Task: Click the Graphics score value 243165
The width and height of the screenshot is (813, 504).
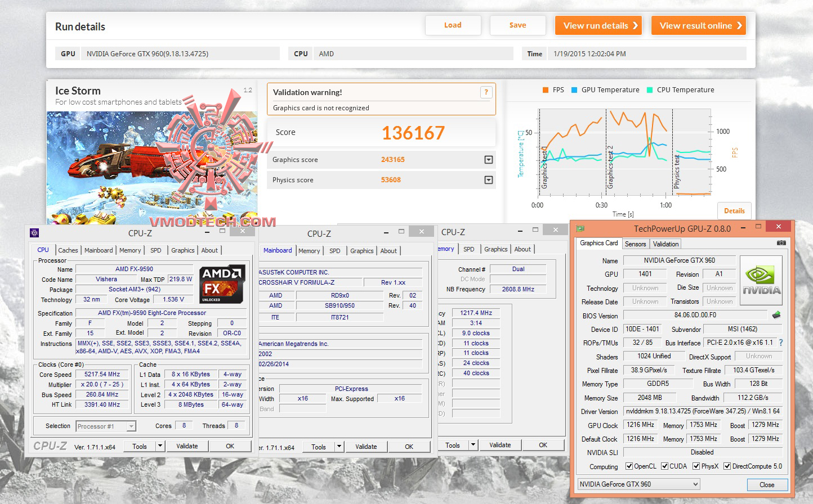Action: click(x=393, y=160)
